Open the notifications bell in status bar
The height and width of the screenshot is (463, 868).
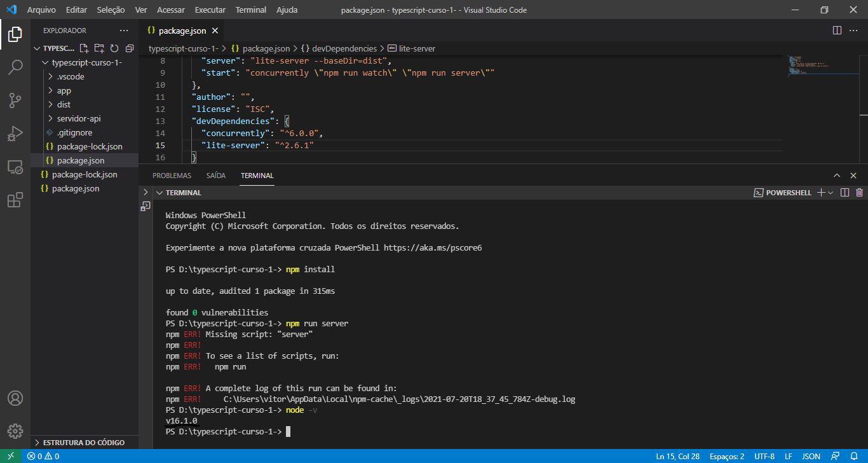coord(855,456)
